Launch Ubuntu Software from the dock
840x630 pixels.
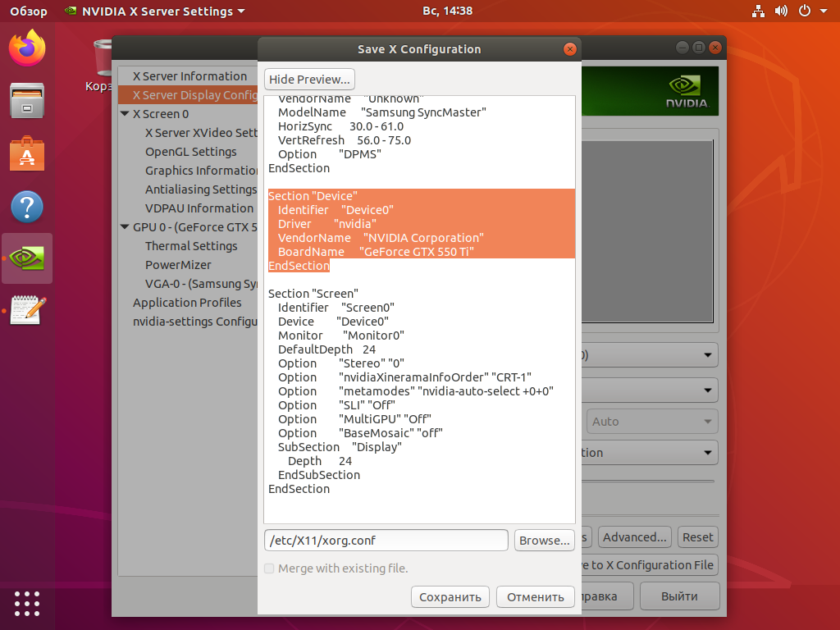[x=27, y=153]
